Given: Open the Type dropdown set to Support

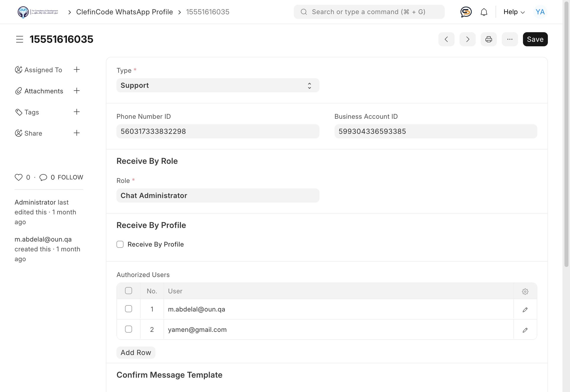Looking at the screenshot, I should [218, 85].
